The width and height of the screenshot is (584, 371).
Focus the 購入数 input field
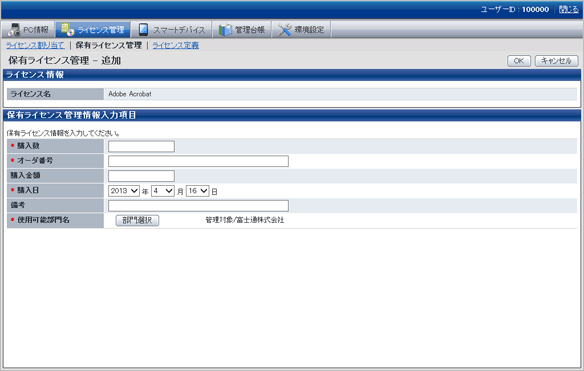pyautogui.click(x=141, y=146)
